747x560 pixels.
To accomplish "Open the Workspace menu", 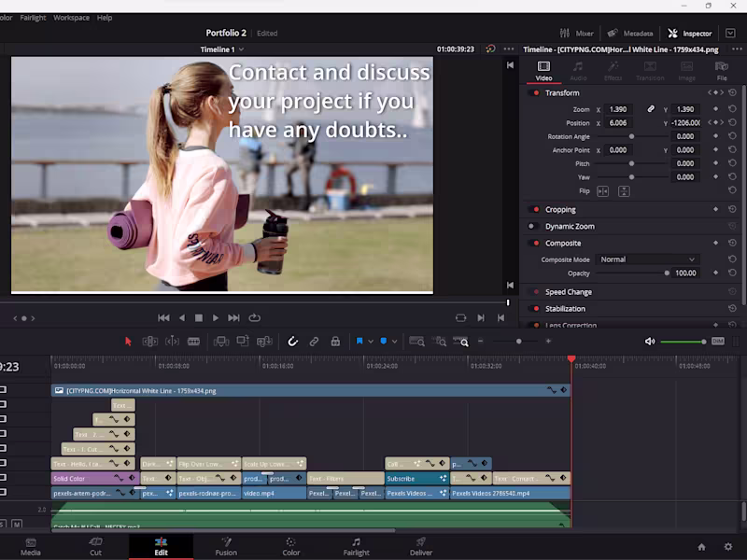I will [71, 17].
